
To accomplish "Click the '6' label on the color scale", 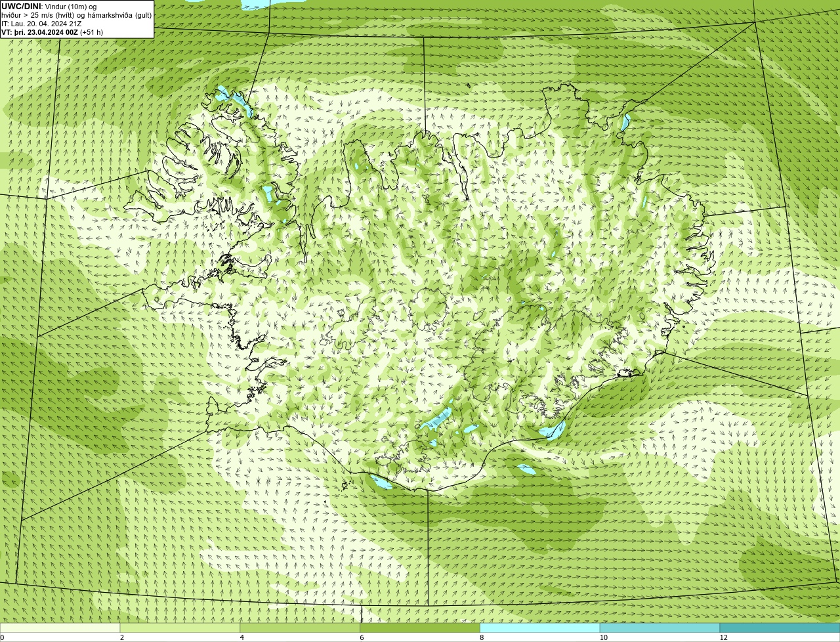I will click(x=362, y=637).
